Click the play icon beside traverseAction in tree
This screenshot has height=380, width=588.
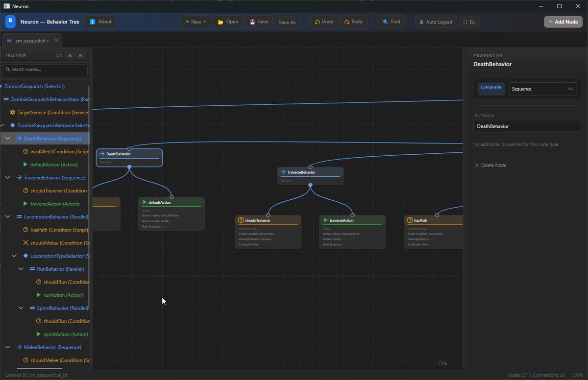(25, 204)
